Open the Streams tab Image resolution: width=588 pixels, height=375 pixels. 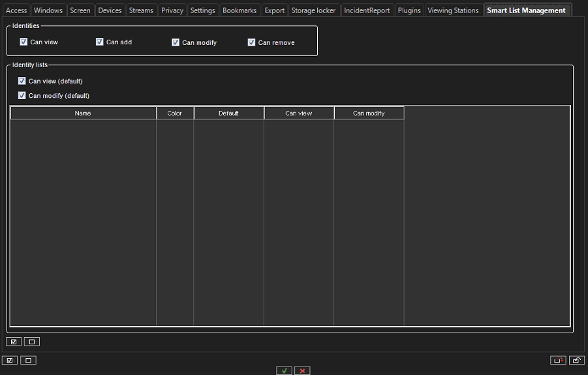tap(141, 10)
